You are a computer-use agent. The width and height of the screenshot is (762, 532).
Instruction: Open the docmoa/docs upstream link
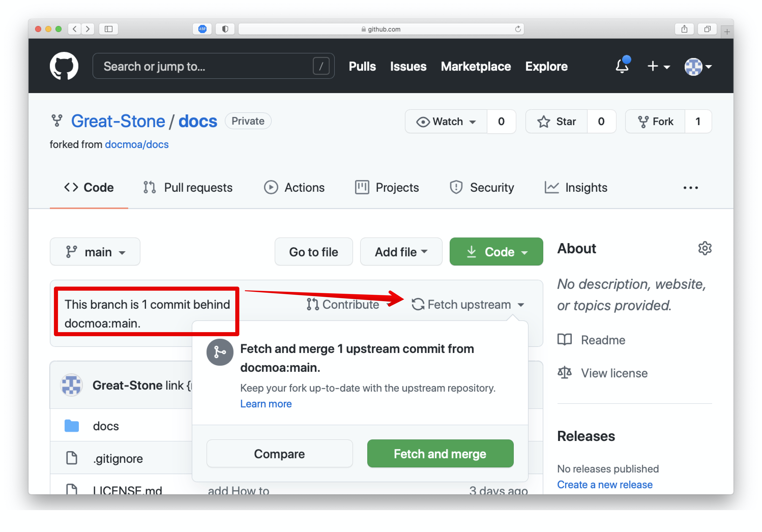click(x=136, y=145)
